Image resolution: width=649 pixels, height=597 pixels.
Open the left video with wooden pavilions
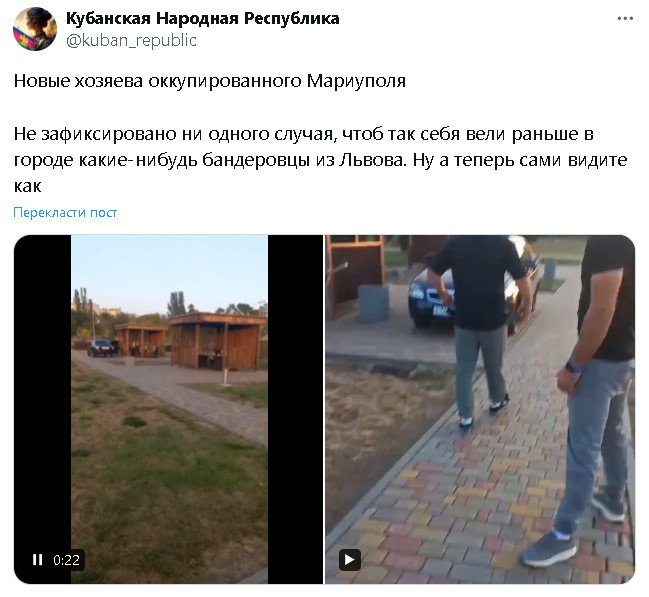[x=168, y=409]
